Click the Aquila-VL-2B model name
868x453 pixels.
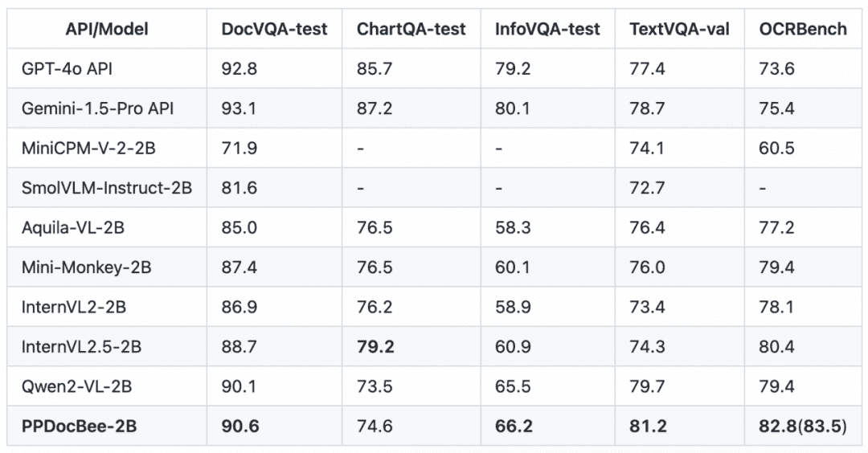point(73,227)
